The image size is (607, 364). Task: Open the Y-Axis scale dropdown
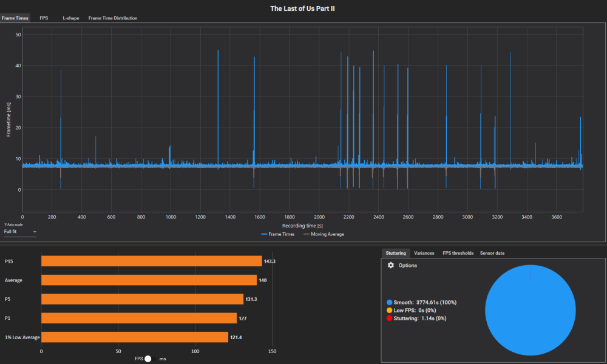[x=20, y=232]
